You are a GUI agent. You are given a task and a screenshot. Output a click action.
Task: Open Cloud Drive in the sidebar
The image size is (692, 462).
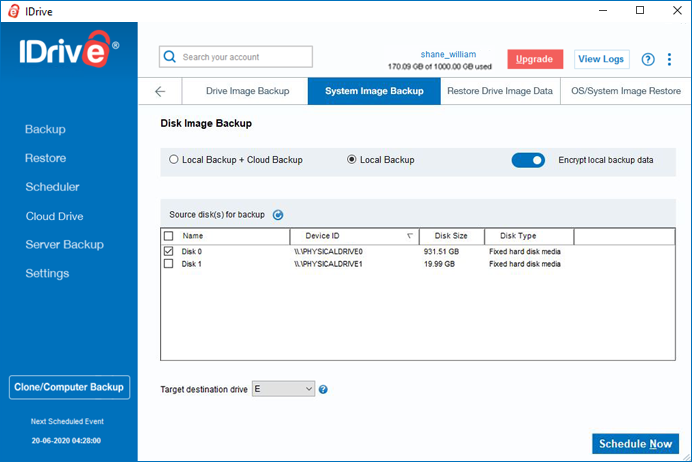click(x=54, y=216)
